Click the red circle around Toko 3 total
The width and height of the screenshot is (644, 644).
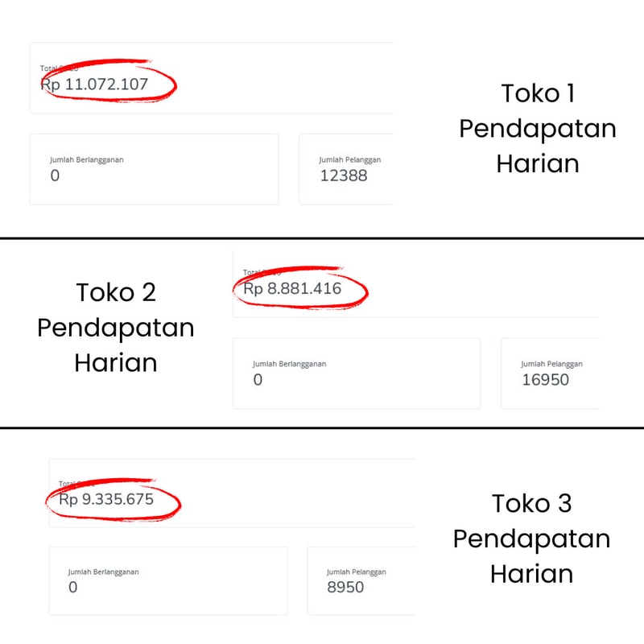coord(113,500)
